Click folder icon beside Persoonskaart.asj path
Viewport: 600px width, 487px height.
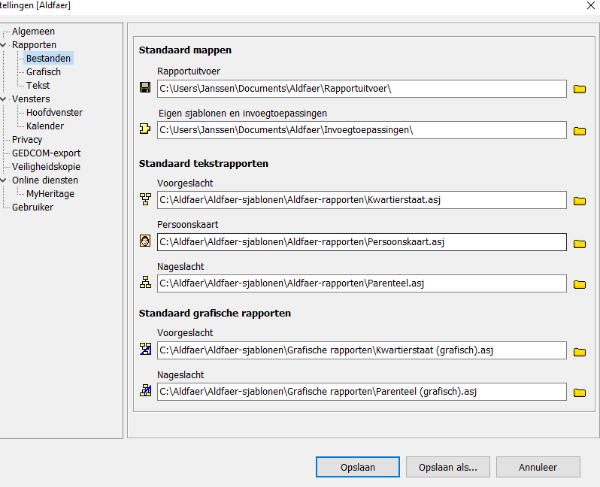click(x=579, y=243)
